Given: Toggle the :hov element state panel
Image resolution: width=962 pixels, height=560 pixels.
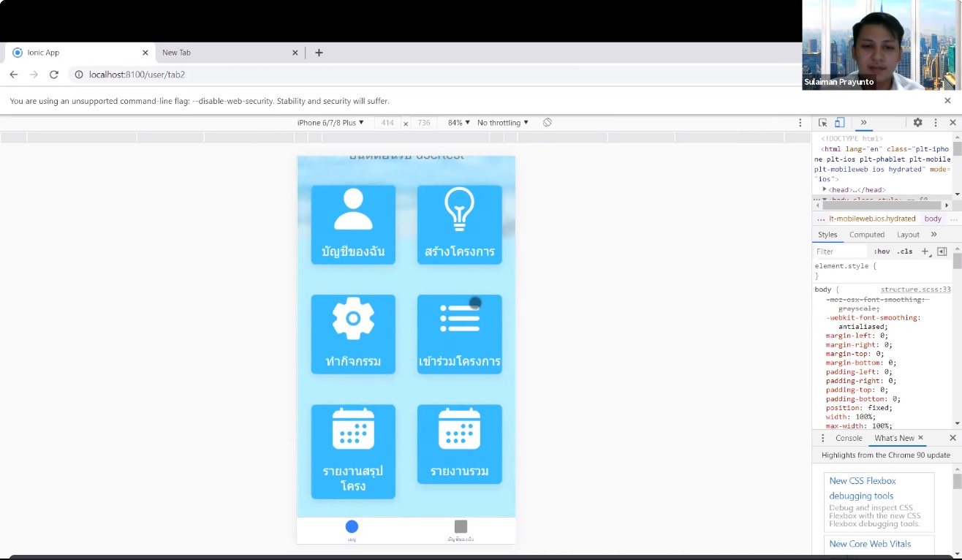Looking at the screenshot, I should point(882,251).
